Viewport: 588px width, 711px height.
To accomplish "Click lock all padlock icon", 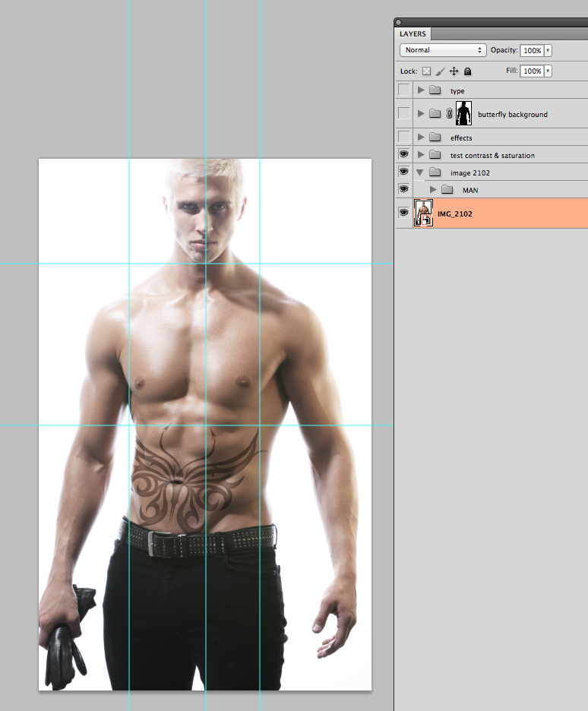I will (468, 71).
